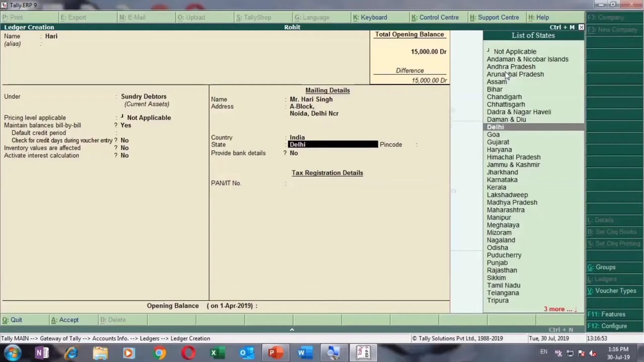The width and height of the screenshot is (644, 362).
Task: Select 'Andhra Pradesh' from the states list
Action: pyautogui.click(x=511, y=66)
